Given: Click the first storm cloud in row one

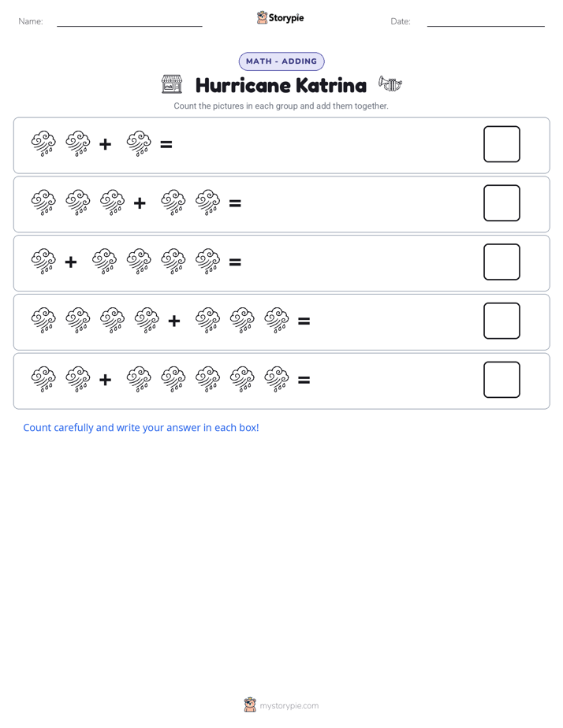Looking at the screenshot, I should (x=43, y=144).
